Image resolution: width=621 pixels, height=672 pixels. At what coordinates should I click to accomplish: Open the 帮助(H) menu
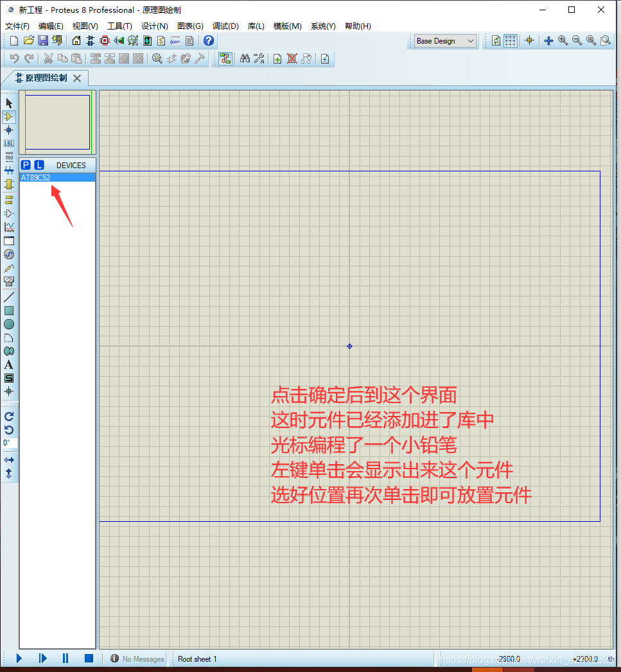pos(358,26)
